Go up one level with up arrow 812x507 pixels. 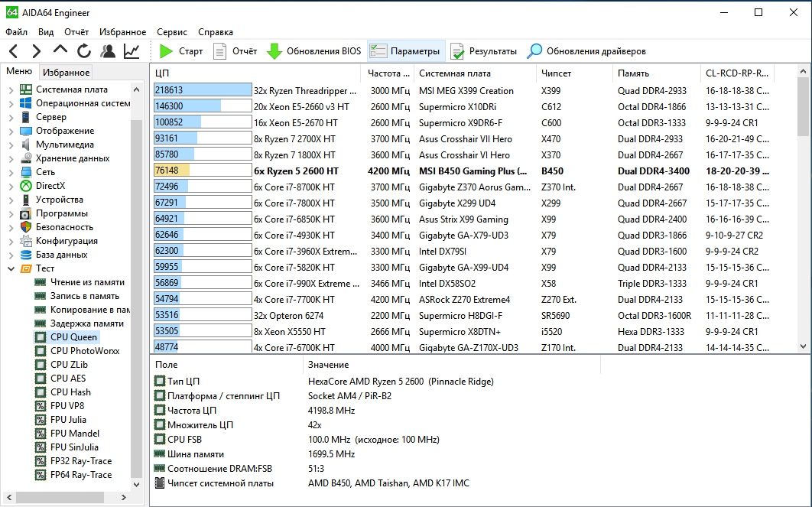[x=60, y=50]
